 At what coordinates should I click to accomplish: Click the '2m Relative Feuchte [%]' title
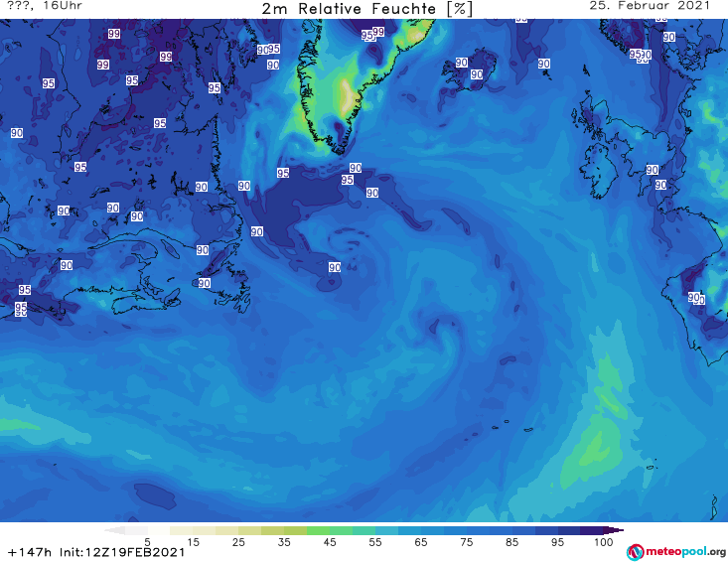366,9
